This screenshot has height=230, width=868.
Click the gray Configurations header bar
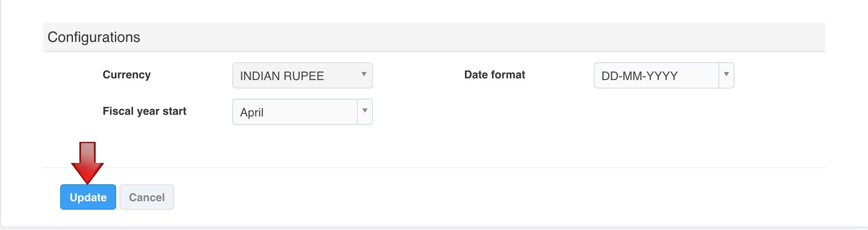pyautogui.click(x=466, y=37)
